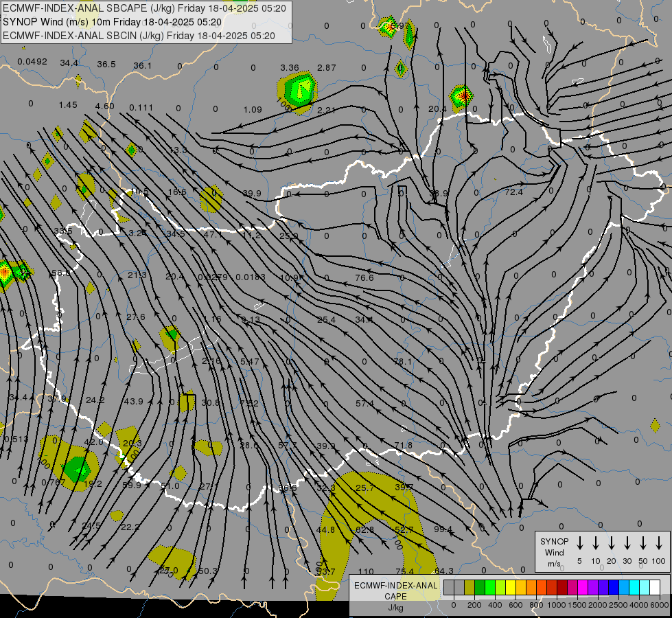The image size is (672, 618).
Task: Click the 4000 tick label on CAPE scale
Action: (x=639, y=605)
